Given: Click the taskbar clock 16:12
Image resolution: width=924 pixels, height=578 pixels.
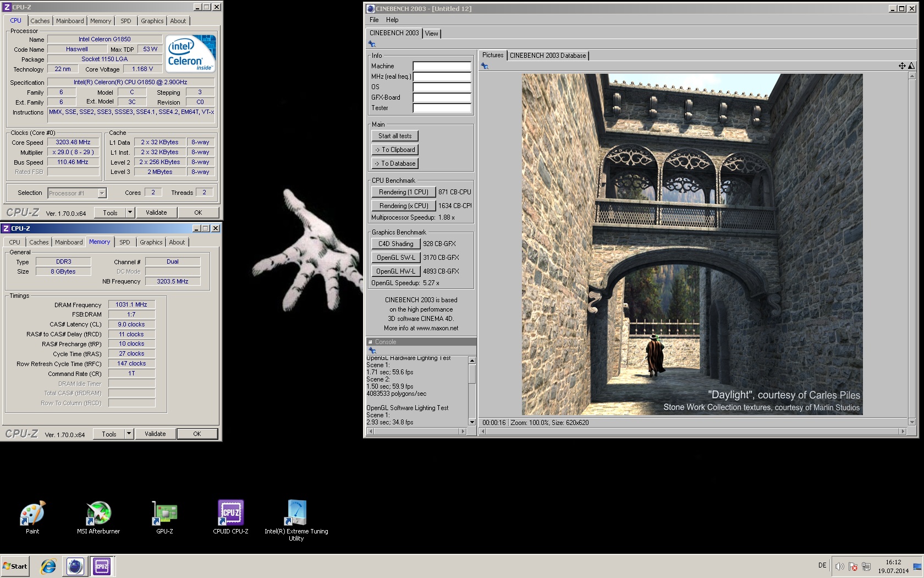Looking at the screenshot, I should click(x=893, y=562).
